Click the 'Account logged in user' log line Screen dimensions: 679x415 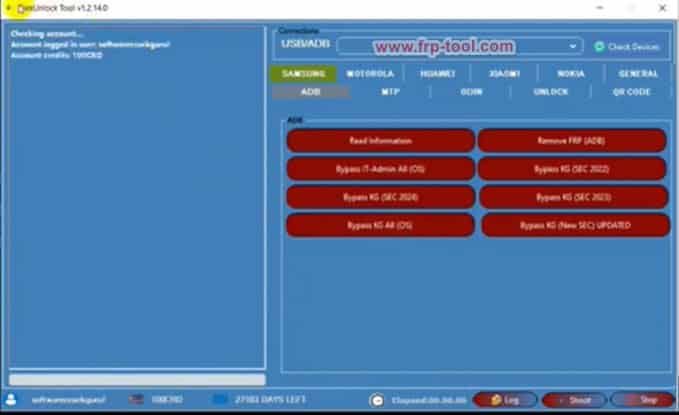click(x=90, y=45)
